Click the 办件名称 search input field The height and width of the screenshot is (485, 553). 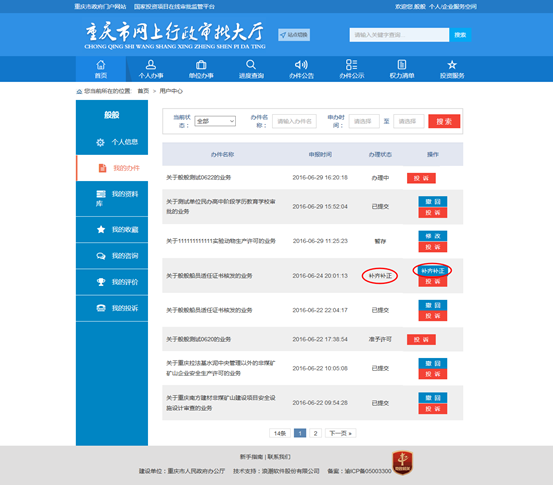(294, 121)
